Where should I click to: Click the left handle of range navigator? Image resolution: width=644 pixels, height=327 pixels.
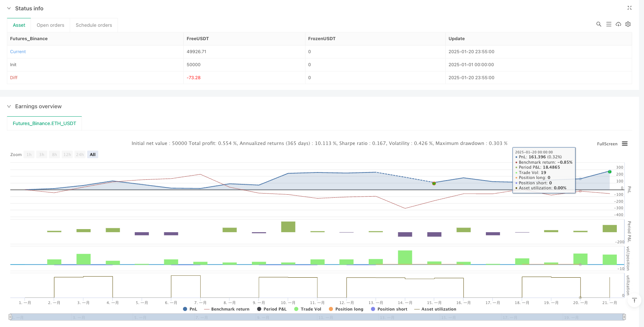click(10, 317)
